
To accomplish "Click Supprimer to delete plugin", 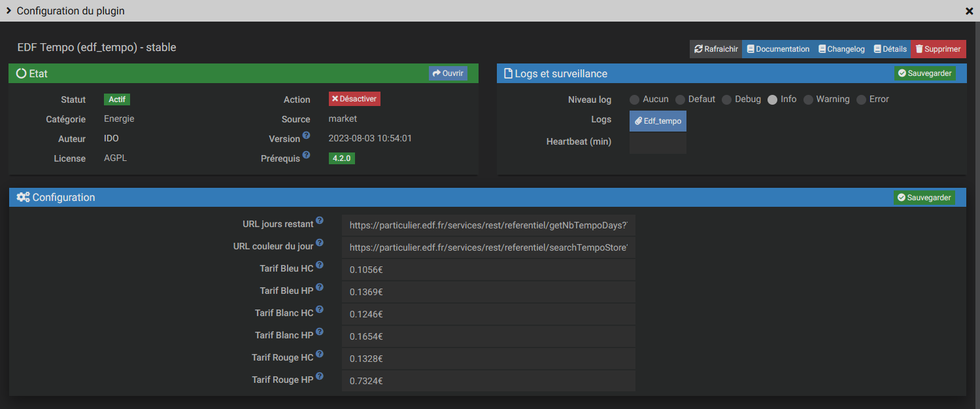I will click(x=938, y=49).
